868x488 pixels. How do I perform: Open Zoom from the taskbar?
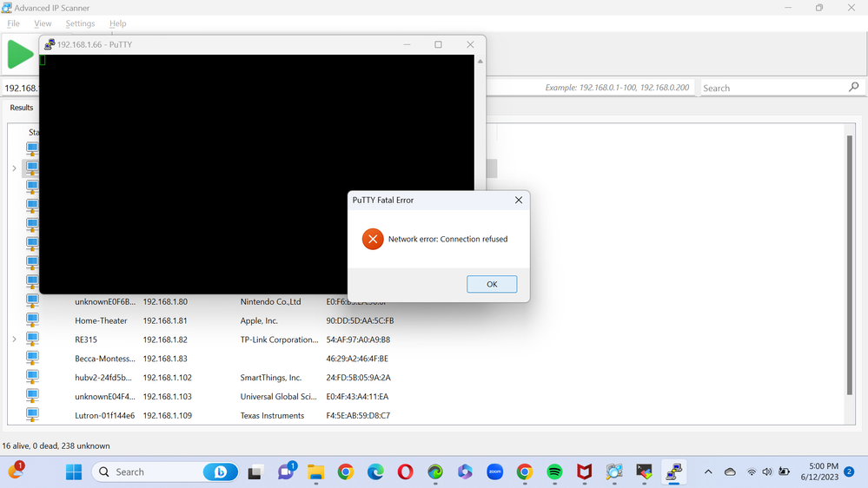(x=495, y=472)
